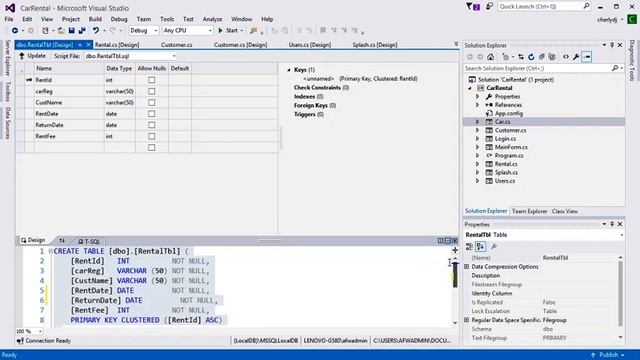Click the View Code icon in Solution Explorer
Image resolution: width=640 pixels, height=360 pixels.
point(566,57)
